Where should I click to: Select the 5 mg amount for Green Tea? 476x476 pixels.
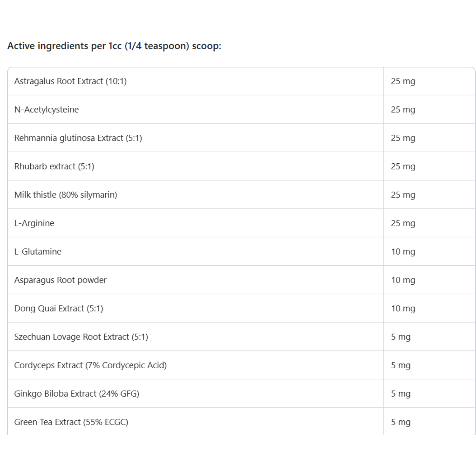[x=400, y=422]
